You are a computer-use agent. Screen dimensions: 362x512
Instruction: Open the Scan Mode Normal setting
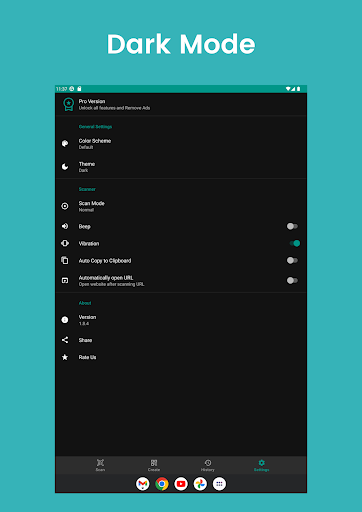coord(181,206)
